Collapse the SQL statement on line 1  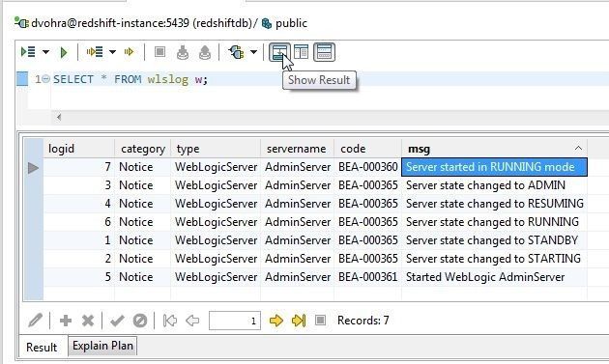point(45,79)
